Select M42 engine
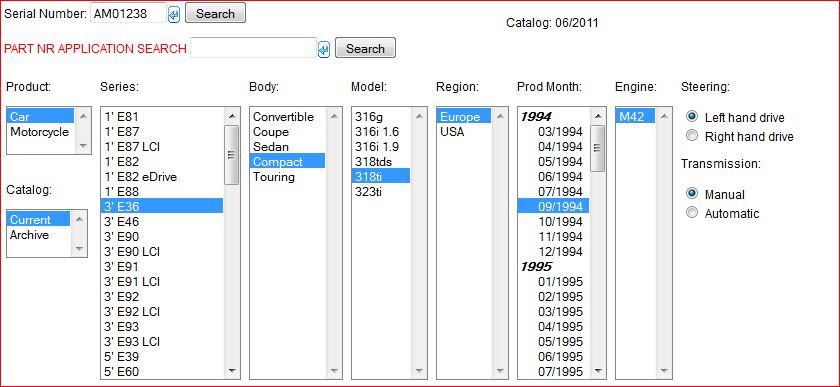Viewport: 840px width, 387px height. coord(635,116)
